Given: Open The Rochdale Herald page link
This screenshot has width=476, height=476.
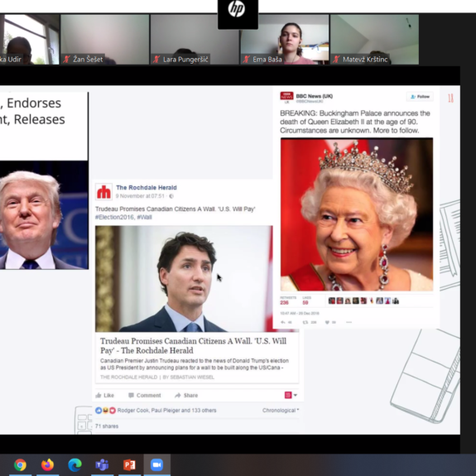Looking at the screenshot, I should pos(147,188).
